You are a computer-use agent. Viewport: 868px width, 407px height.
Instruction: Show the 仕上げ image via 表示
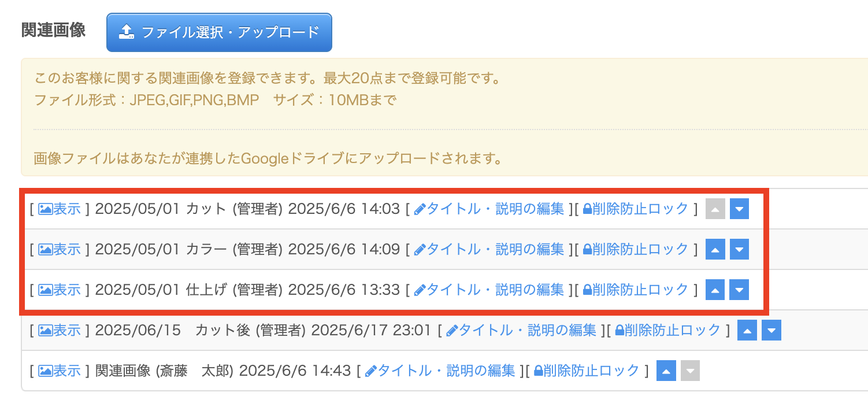coord(60,290)
